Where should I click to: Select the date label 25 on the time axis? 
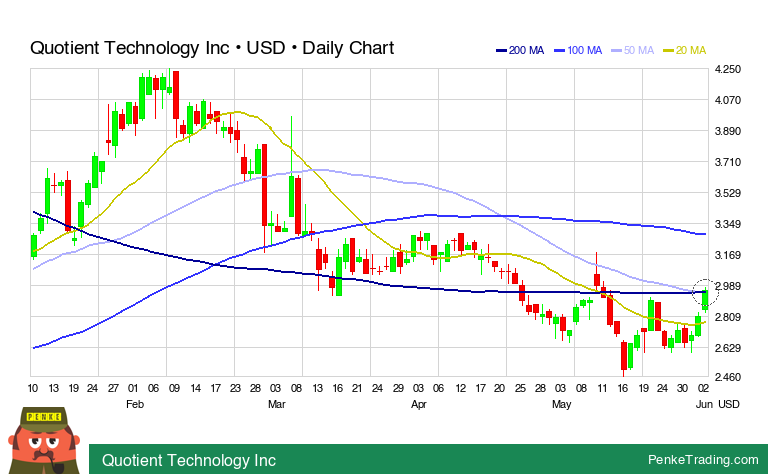pyautogui.click(x=520, y=388)
